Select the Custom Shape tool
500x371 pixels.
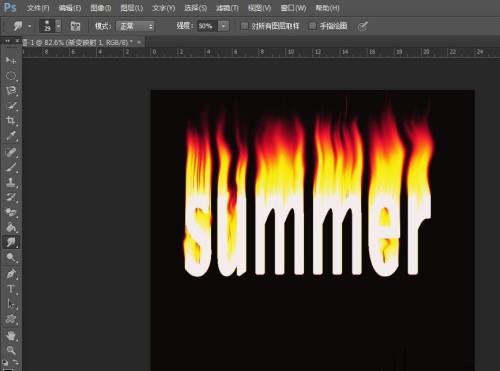11,319
